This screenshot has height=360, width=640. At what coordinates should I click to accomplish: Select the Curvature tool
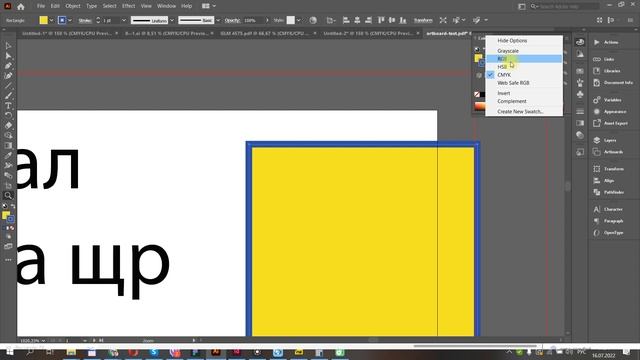[8, 76]
